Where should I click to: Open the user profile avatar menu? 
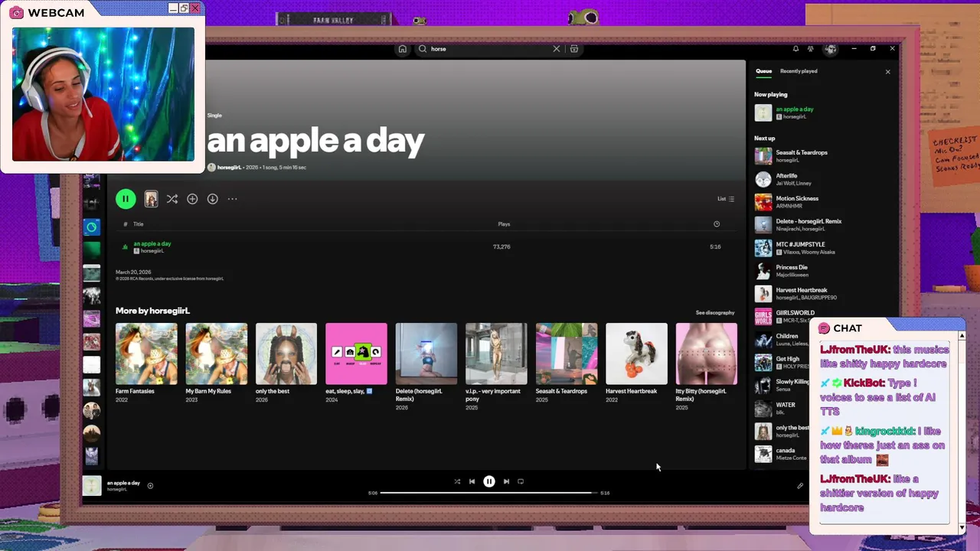[830, 49]
